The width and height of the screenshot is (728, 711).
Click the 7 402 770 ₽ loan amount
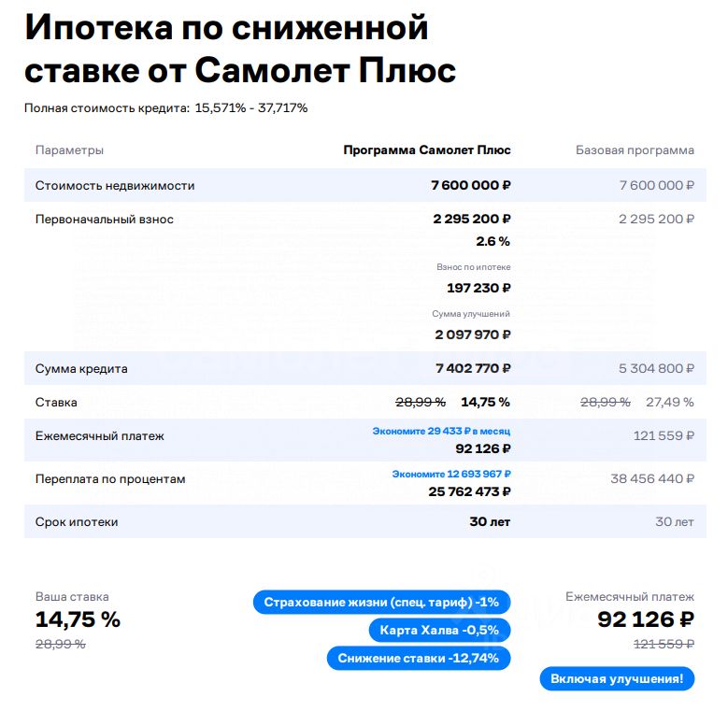(473, 369)
